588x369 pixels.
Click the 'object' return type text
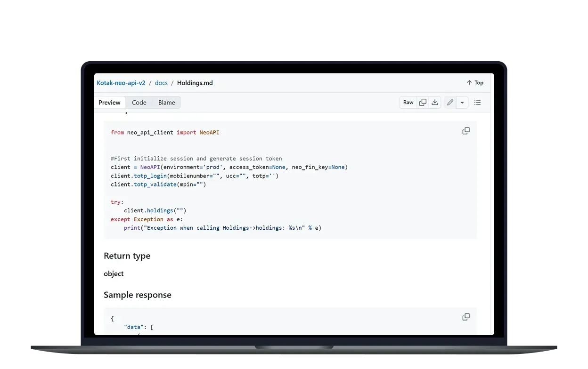pos(114,274)
